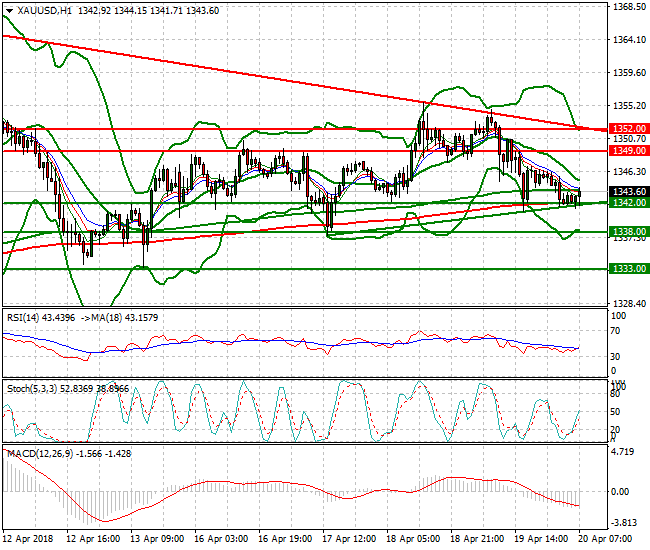Click the 18 Apr 05:00 time label
This screenshot has height=550, width=650.
point(413,539)
